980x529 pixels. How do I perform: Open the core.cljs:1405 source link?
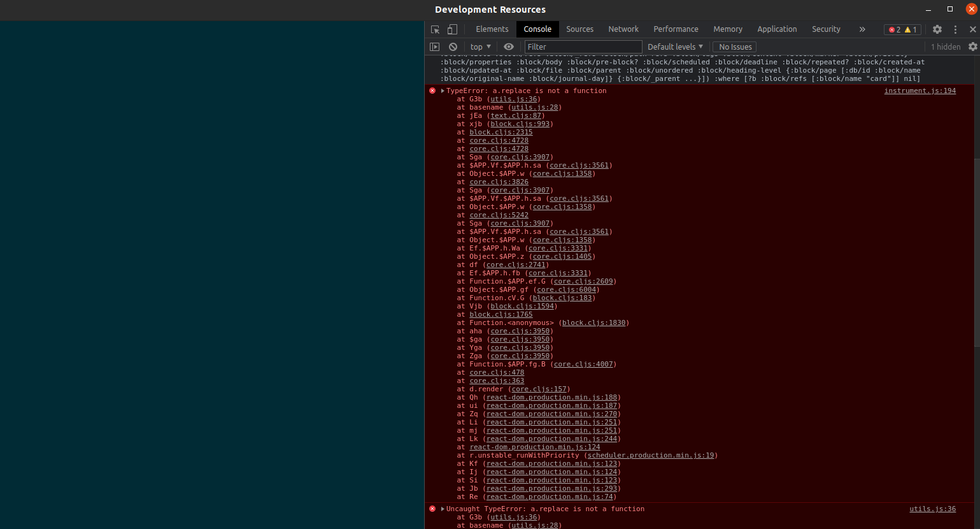562,257
